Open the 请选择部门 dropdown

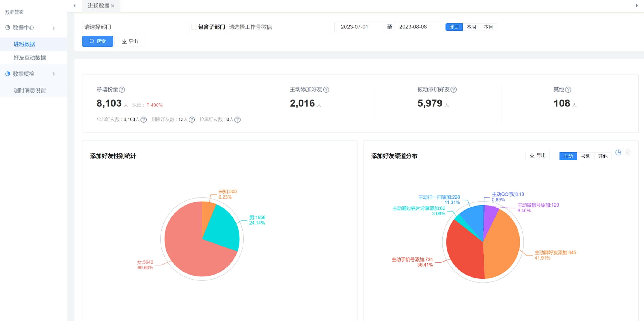click(136, 27)
